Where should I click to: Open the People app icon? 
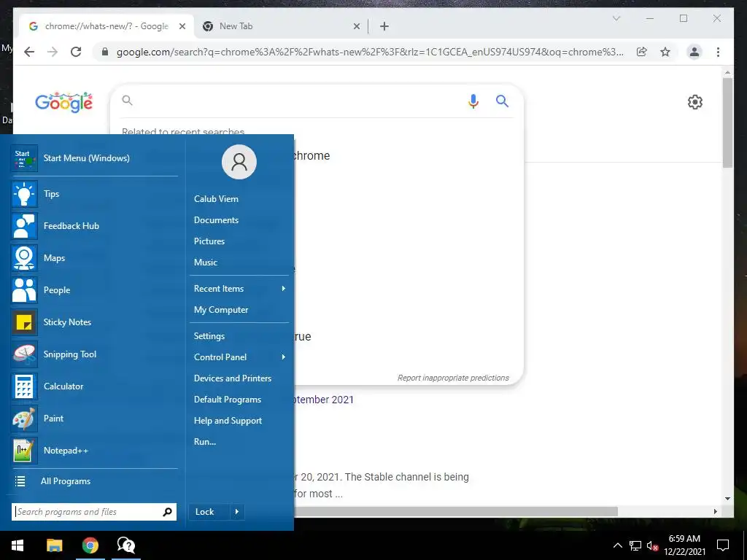24,290
